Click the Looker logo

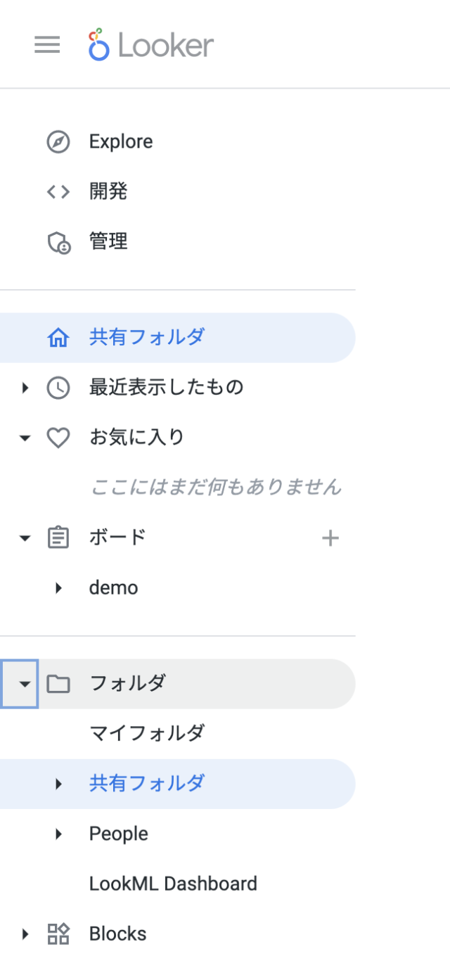tap(150, 44)
